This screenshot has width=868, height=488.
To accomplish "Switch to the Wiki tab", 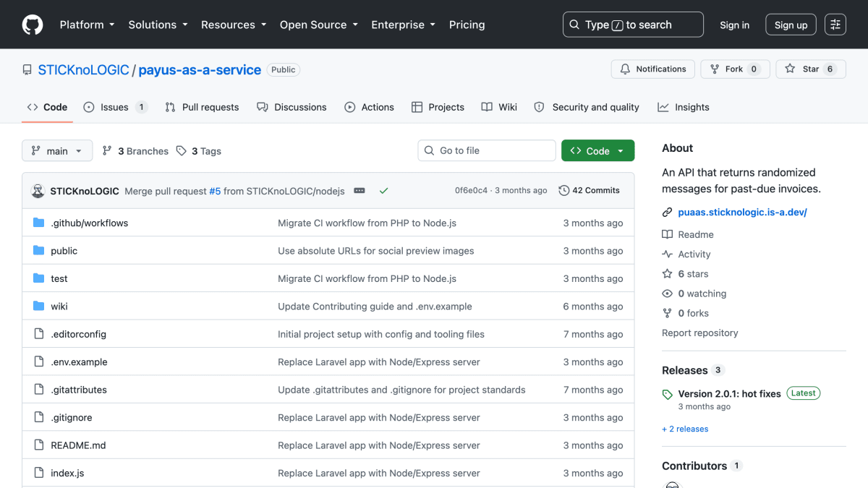I will [499, 107].
